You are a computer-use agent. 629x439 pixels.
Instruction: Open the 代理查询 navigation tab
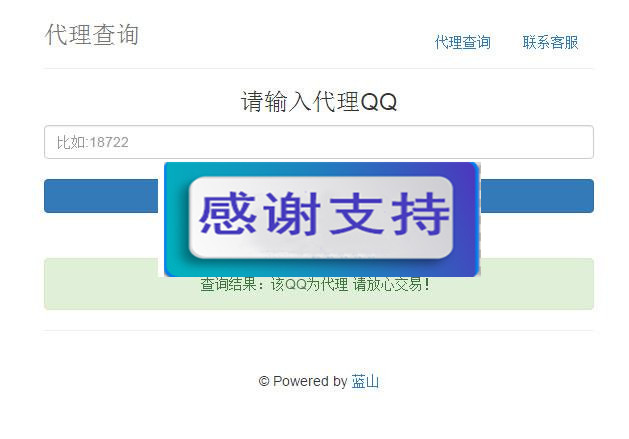pyautogui.click(x=463, y=43)
